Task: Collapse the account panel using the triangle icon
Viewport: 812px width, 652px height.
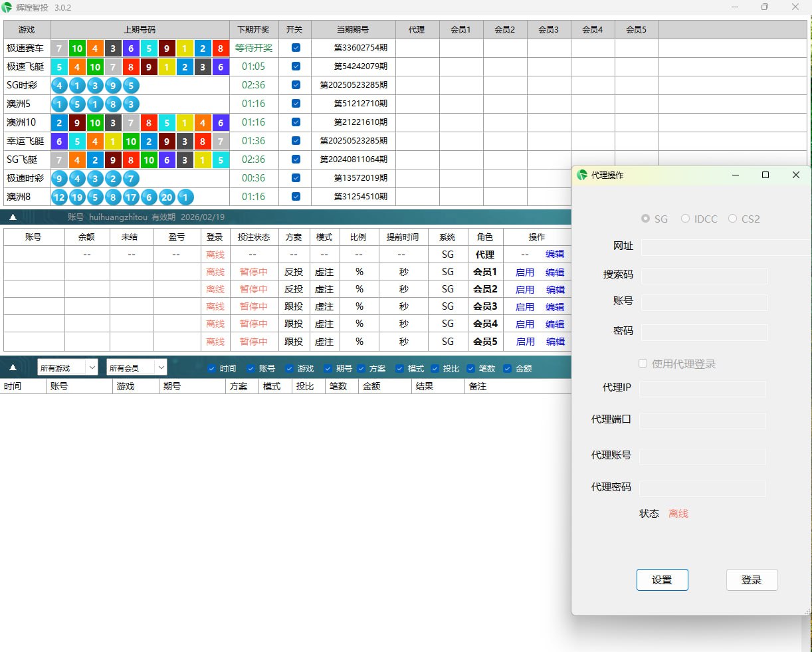Action: (x=13, y=217)
